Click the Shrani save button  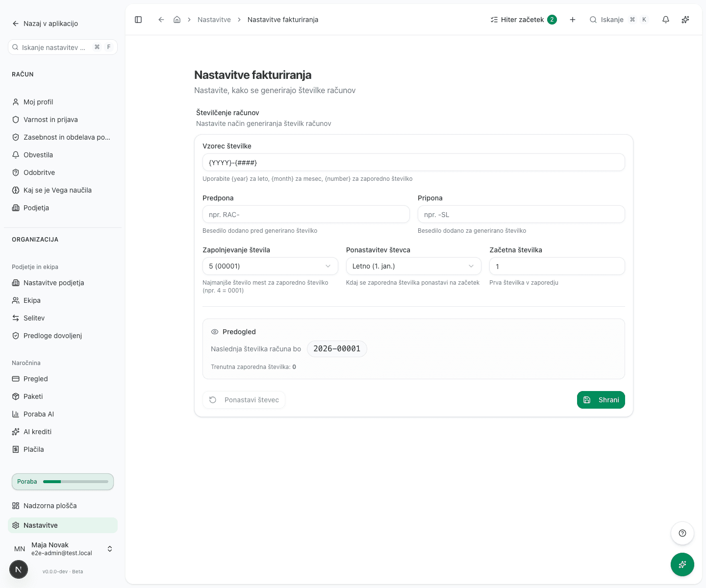[x=601, y=400]
